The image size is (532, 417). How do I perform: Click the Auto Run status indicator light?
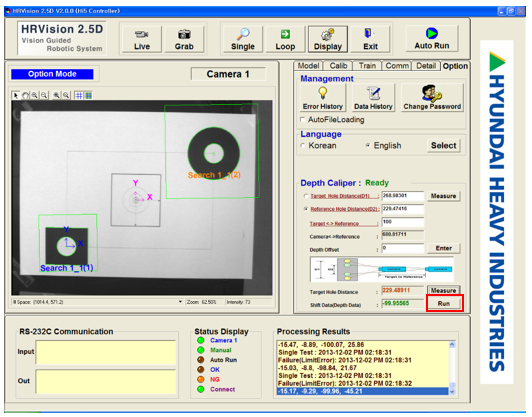coord(201,360)
